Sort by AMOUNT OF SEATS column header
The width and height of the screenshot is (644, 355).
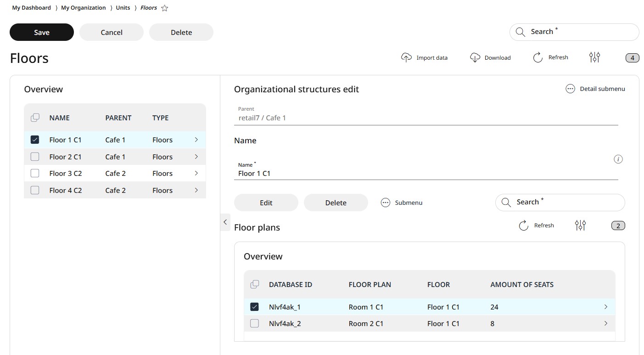(x=522, y=285)
